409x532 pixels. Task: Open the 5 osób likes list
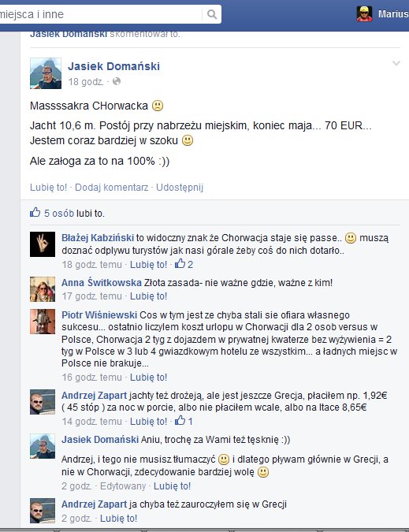point(59,213)
